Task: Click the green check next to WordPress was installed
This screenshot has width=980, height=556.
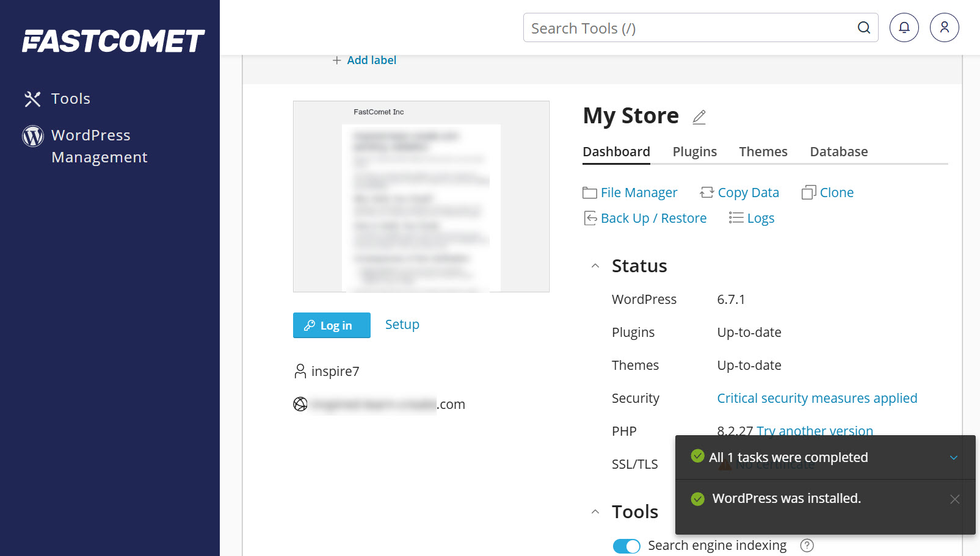Action: pyautogui.click(x=697, y=499)
